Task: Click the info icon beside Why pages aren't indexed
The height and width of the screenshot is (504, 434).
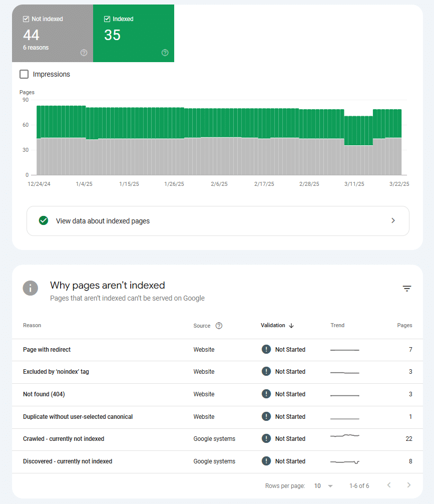Action: click(x=31, y=288)
